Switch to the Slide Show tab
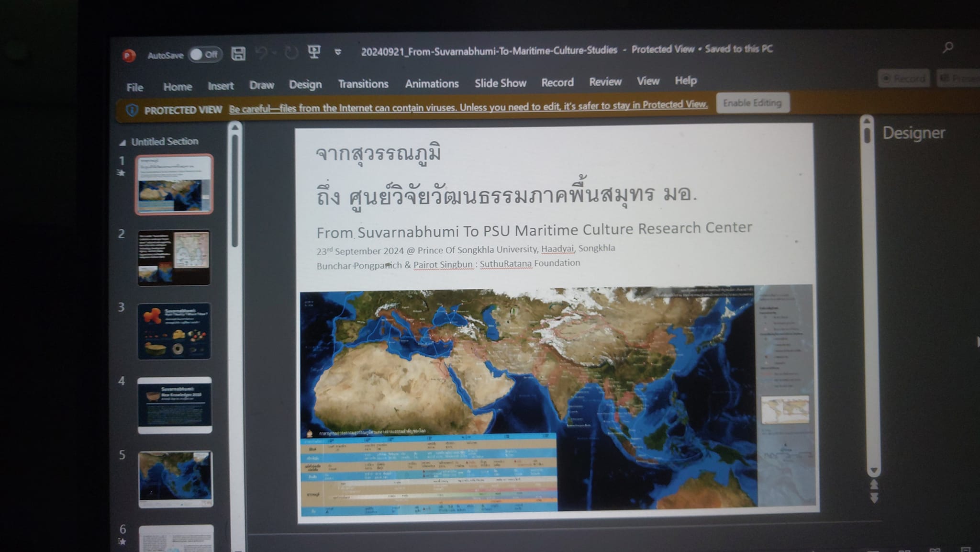The height and width of the screenshot is (552, 980). tap(500, 83)
